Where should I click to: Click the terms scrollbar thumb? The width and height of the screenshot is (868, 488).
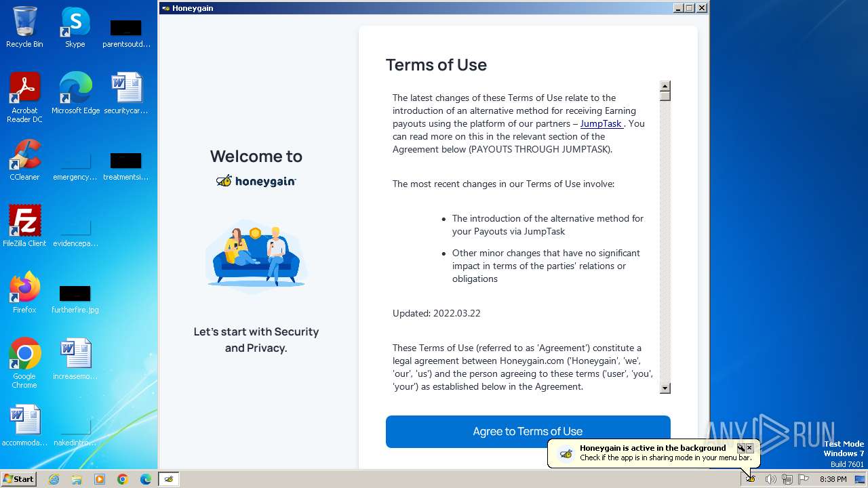click(665, 96)
